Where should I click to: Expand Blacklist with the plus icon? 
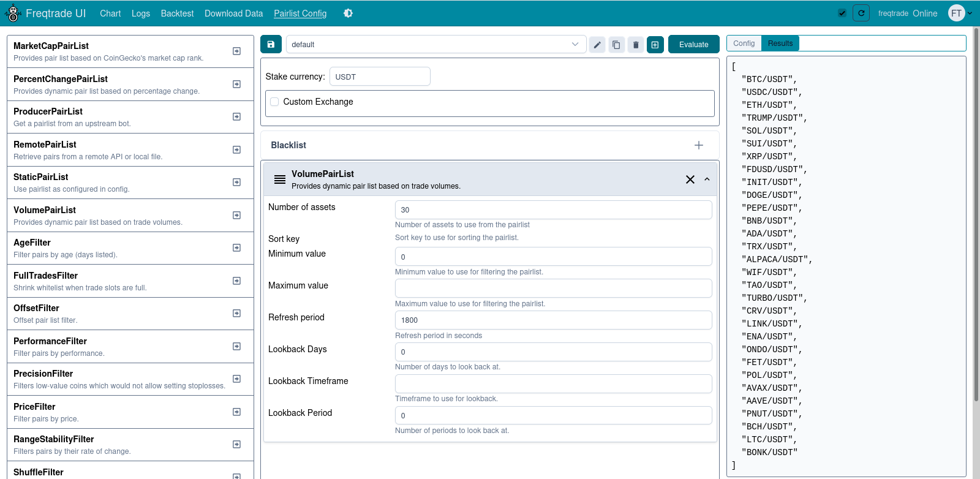(x=699, y=145)
